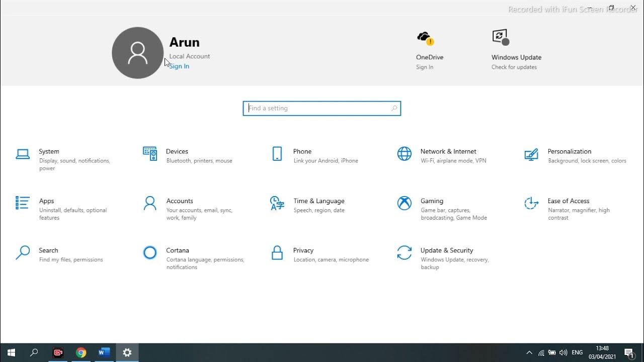The image size is (644, 362).
Task: Click the Privacy category title
Action: [x=303, y=250]
